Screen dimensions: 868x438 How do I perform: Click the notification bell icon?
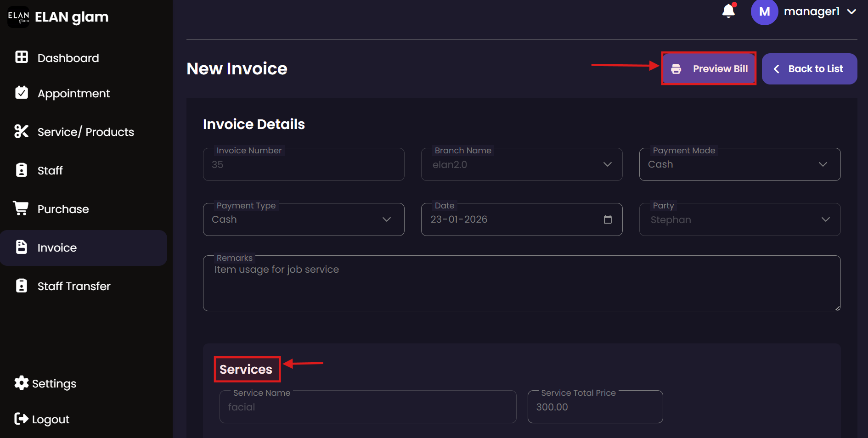(x=728, y=11)
